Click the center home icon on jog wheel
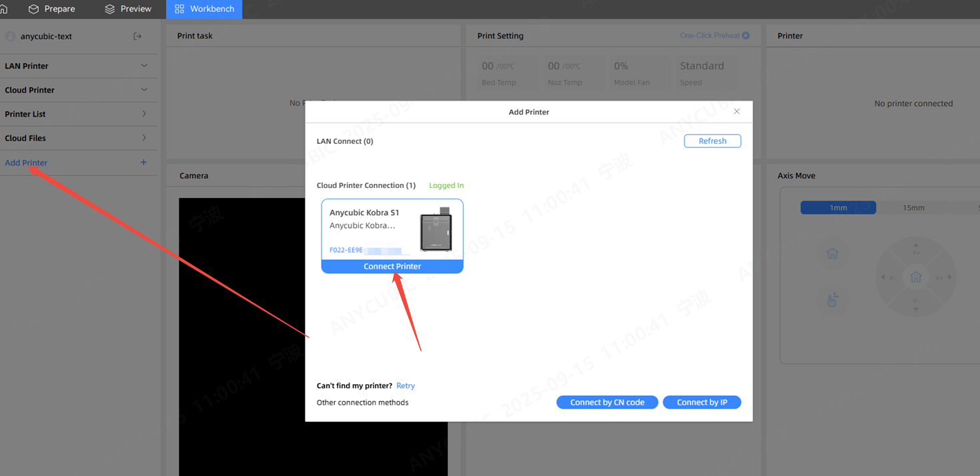This screenshot has width=980, height=476. 915,277
